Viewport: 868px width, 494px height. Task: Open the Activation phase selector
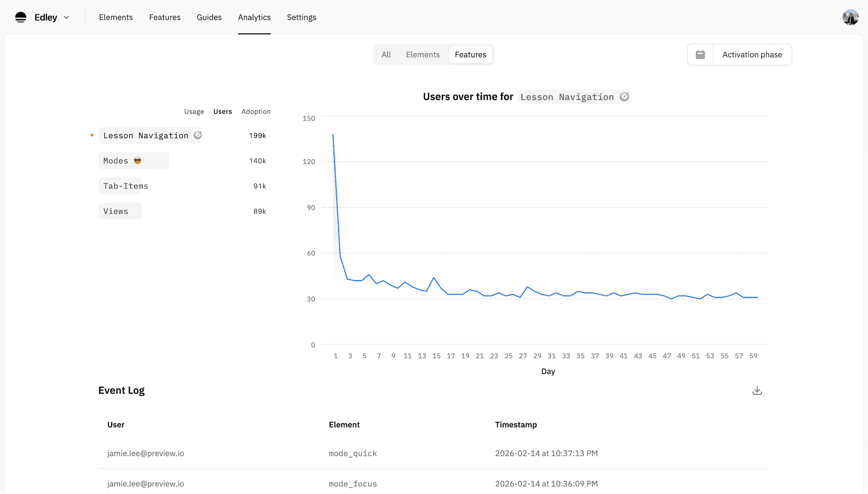[752, 55]
